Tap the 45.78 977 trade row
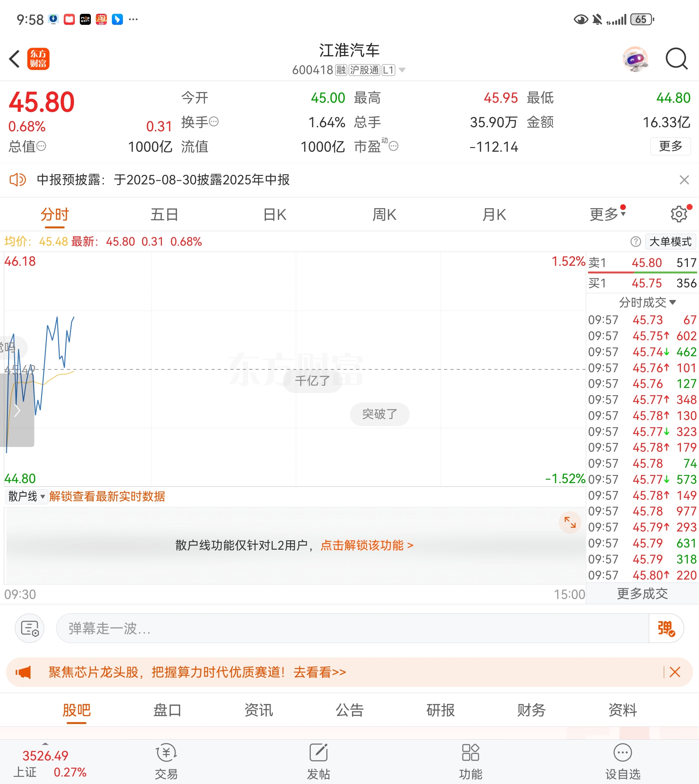This screenshot has width=699, height=784. 642,511
